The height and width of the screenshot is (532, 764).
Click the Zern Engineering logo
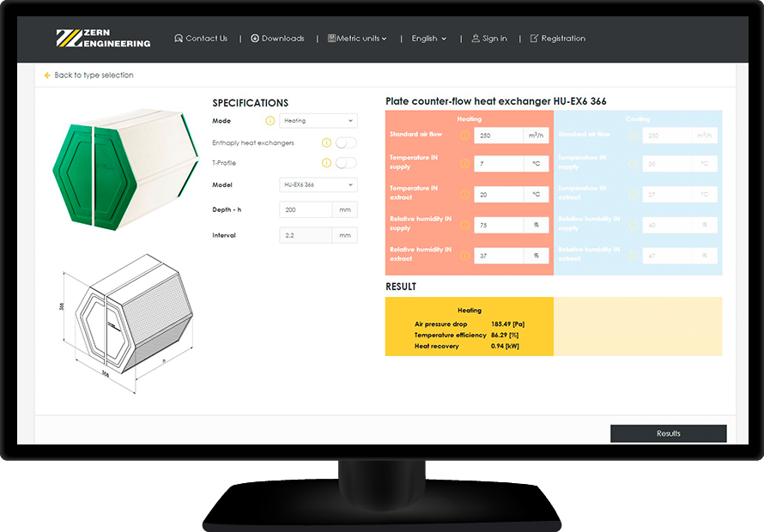[x=103, y=39]
